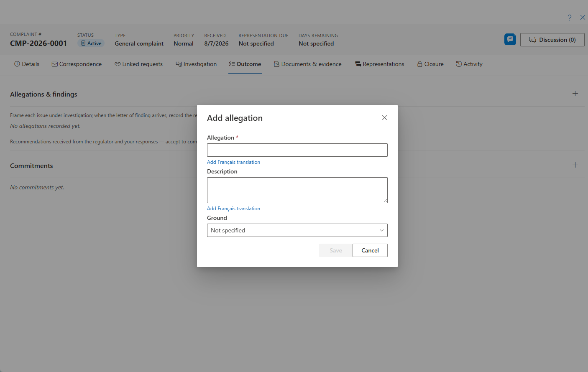Focus the Allegation text field
The width and height of the screenshot is (588, 372).
(x=297, y=150)
